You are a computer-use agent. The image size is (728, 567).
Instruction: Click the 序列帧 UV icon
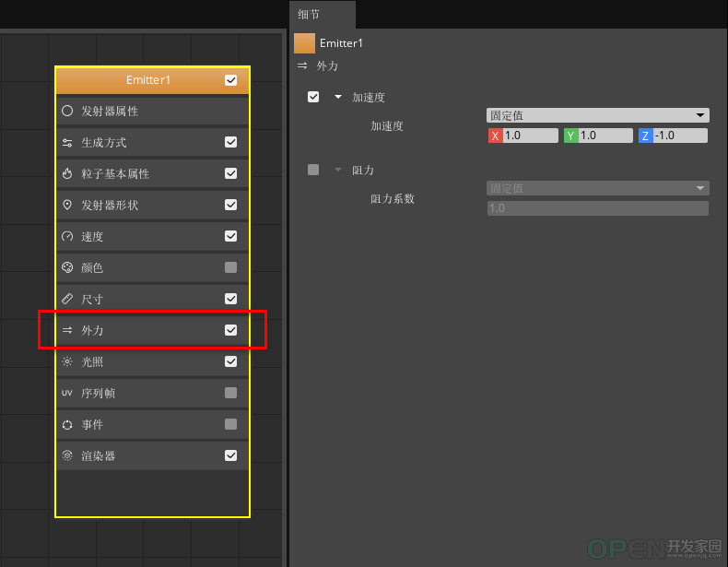[67, 393]
